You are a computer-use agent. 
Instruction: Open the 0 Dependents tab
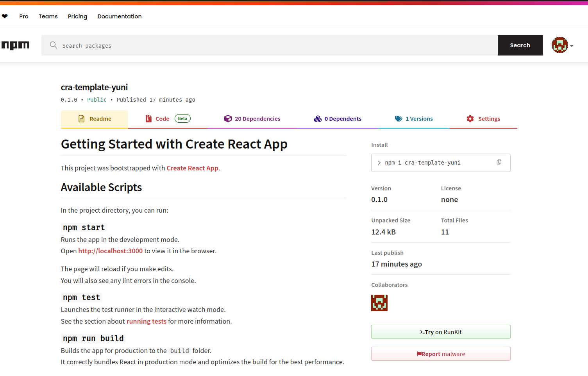(x=338, y=119)
